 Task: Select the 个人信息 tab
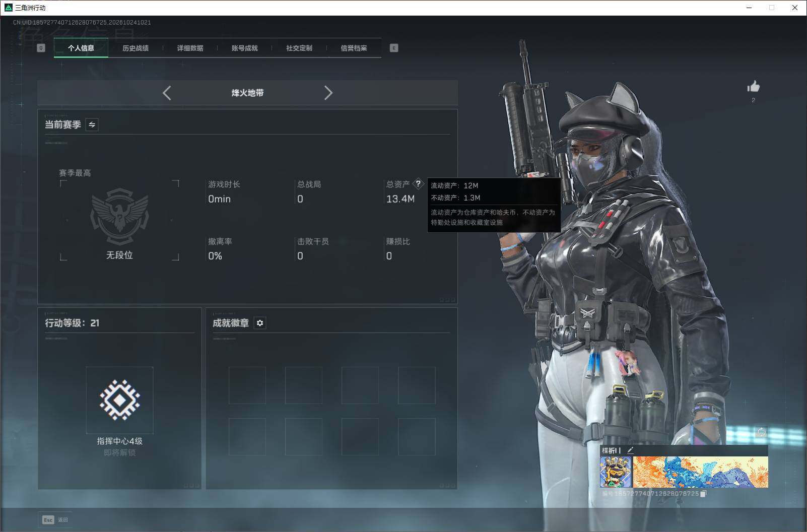coord(81,48)
